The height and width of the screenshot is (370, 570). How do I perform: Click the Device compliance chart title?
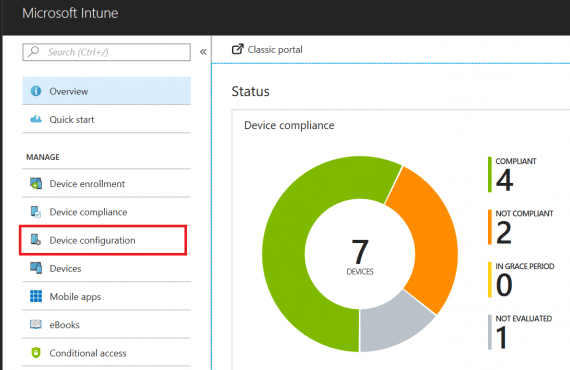[289, 125]
